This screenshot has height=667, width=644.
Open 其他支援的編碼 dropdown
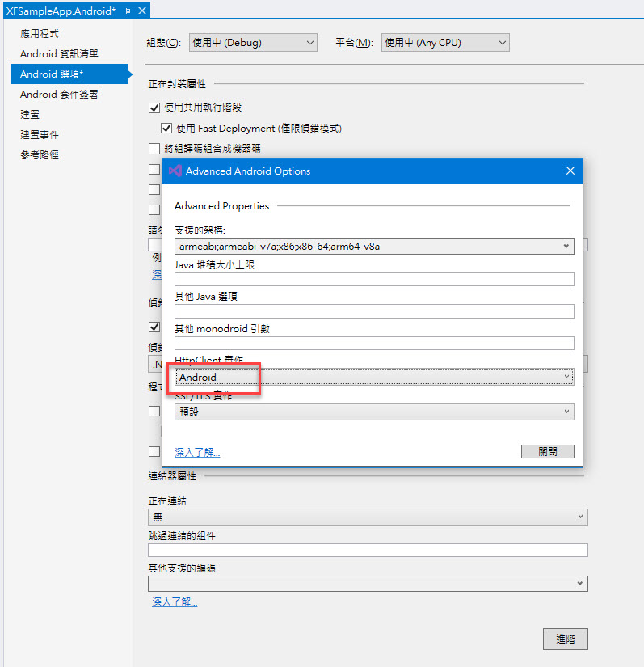(x=368, y=584)
